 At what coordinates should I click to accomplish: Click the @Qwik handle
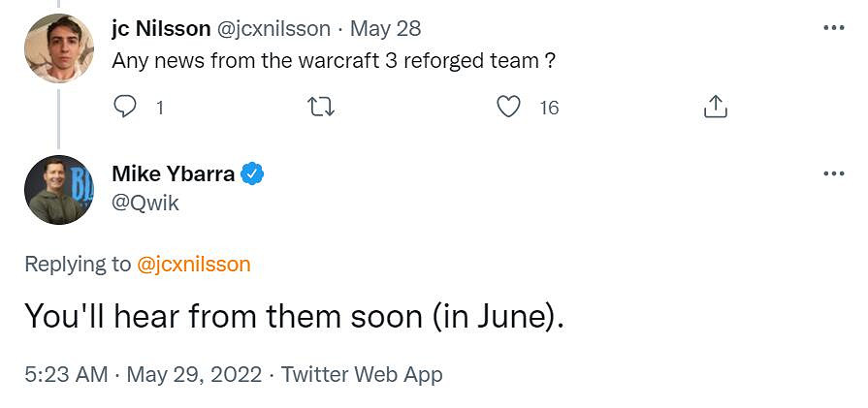(145, 203)
